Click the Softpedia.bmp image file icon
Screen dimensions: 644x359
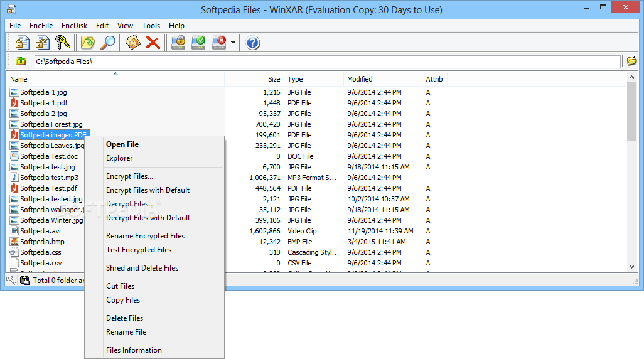(14, 242)
